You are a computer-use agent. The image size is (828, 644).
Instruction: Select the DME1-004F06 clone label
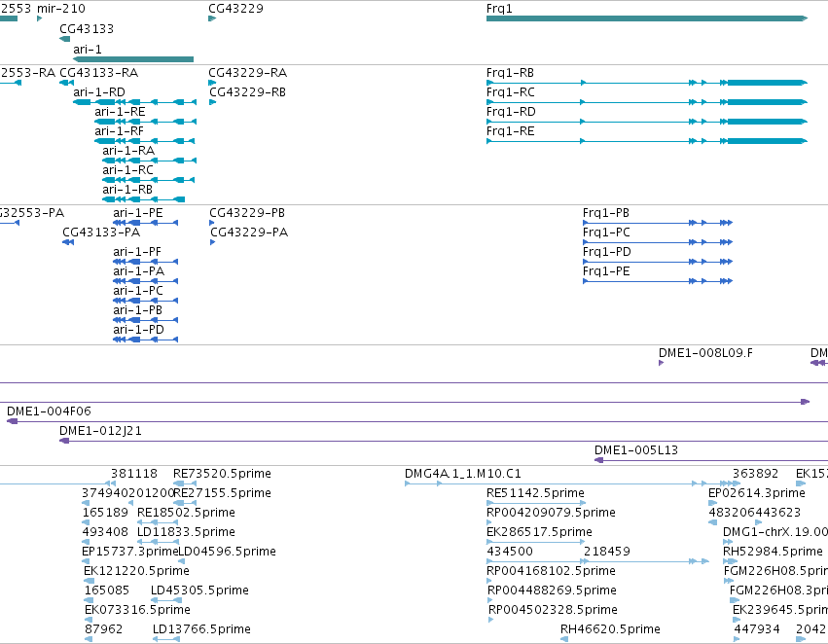coord(49,411)
